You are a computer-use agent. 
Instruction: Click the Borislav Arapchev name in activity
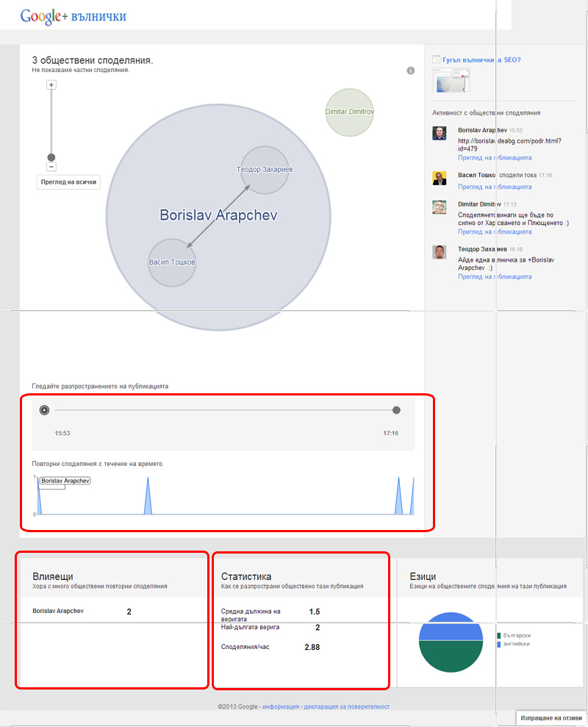tap(482, 130)
